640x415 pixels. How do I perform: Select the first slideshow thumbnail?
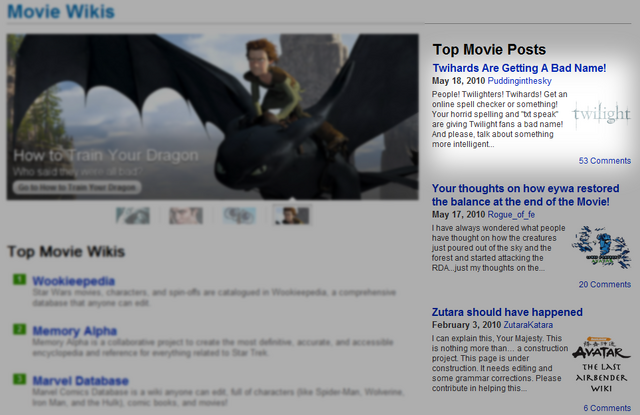click(x=133, y=215)
